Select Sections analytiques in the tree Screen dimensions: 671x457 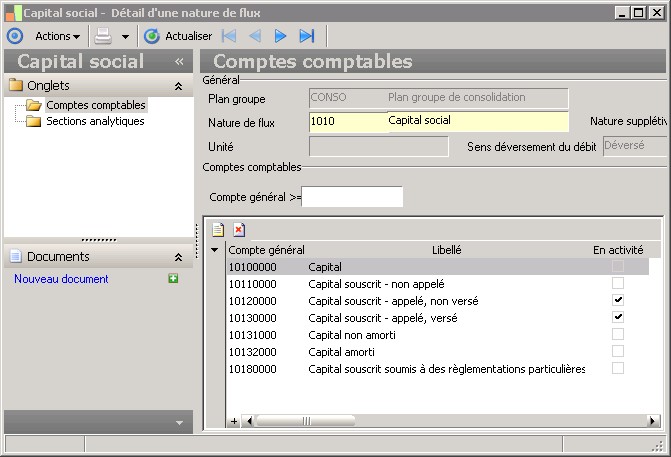tap(95, 121)
